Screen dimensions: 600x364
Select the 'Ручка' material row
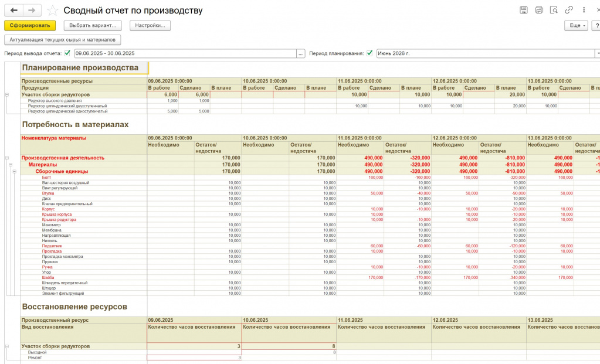pos(84,267)
